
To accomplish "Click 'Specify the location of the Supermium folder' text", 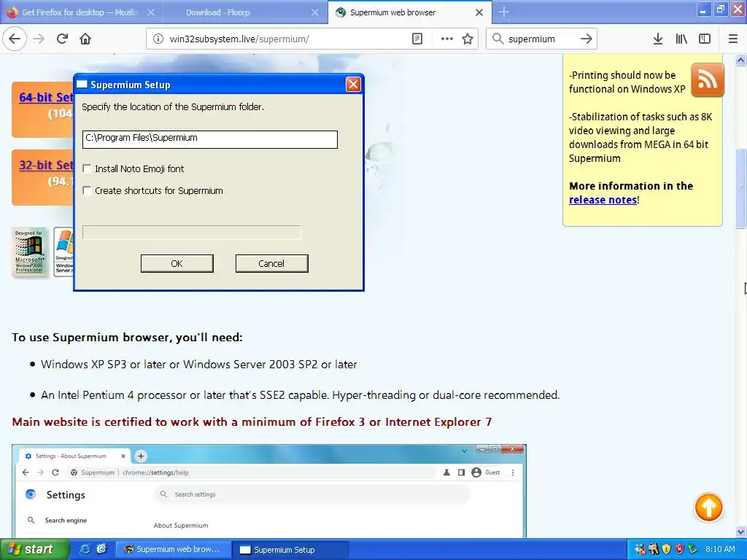I will [173, 107].
